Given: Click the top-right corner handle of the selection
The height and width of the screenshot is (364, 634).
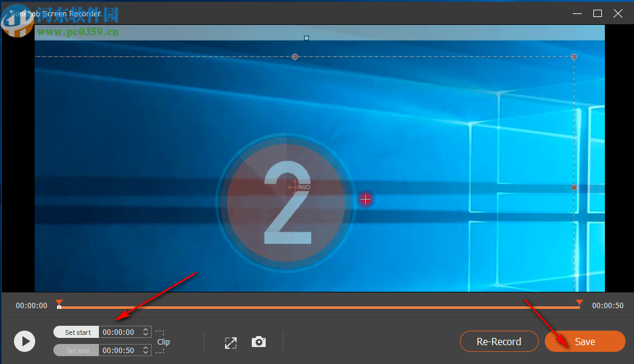Looking at the screenshot, I should (573, 56).
